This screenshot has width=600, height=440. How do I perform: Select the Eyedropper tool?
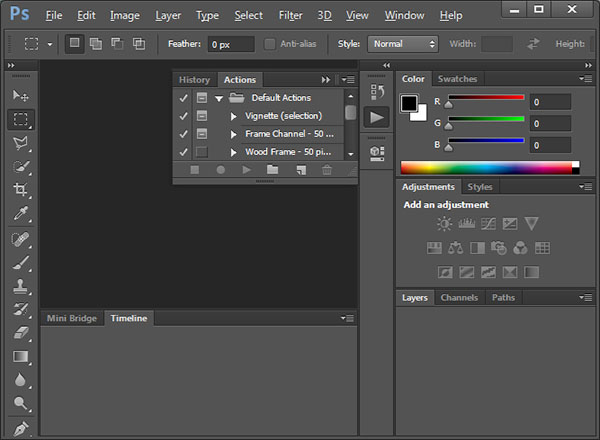(x=20, y=214)
